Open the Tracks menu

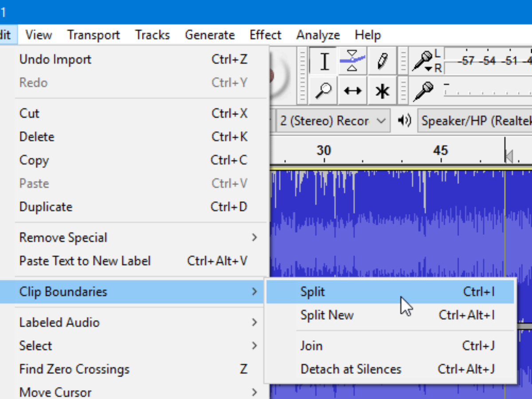153,35
